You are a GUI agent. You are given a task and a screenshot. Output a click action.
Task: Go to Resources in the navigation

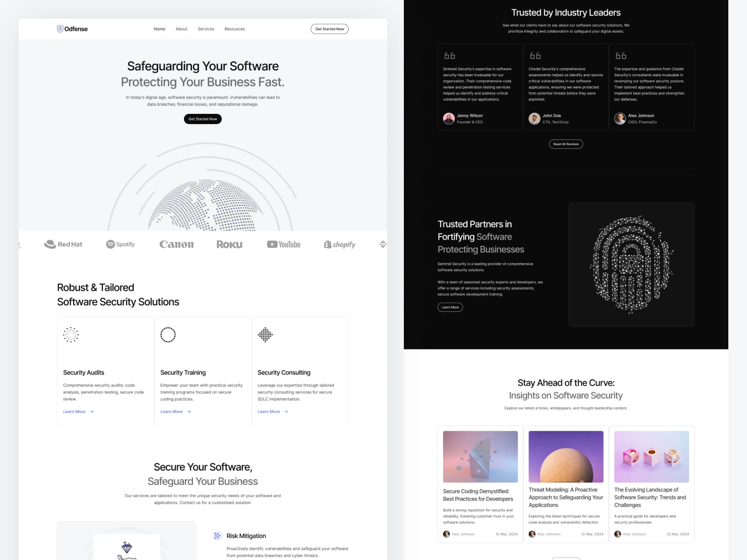click(234, 29)
